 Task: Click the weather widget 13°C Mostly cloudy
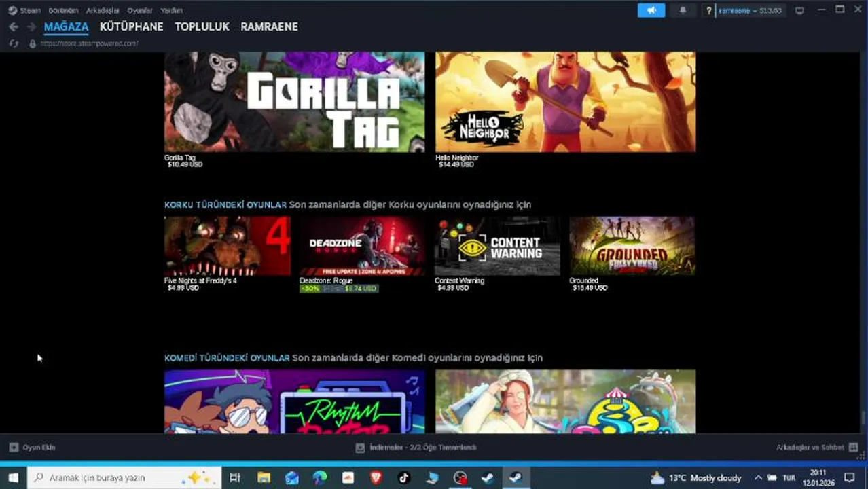pyautogui.click(x=696, y=477)
